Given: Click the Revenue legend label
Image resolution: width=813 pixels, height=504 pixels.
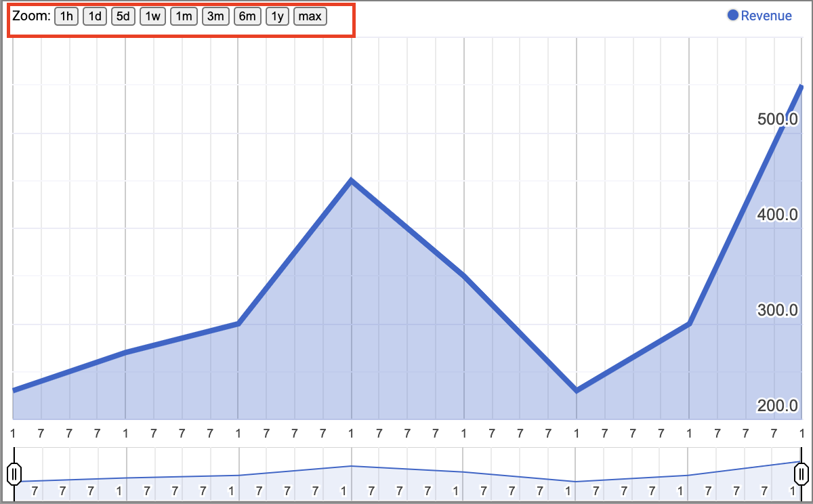Looking at the screenshot, I should [x=766, y=16].
